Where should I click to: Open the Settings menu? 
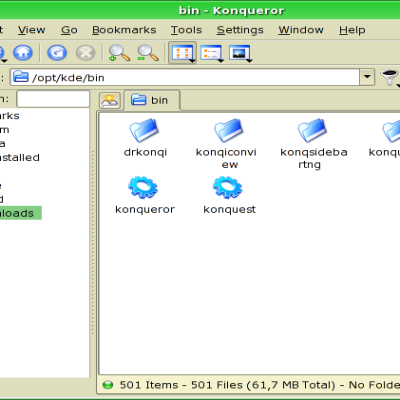(240, 30)
